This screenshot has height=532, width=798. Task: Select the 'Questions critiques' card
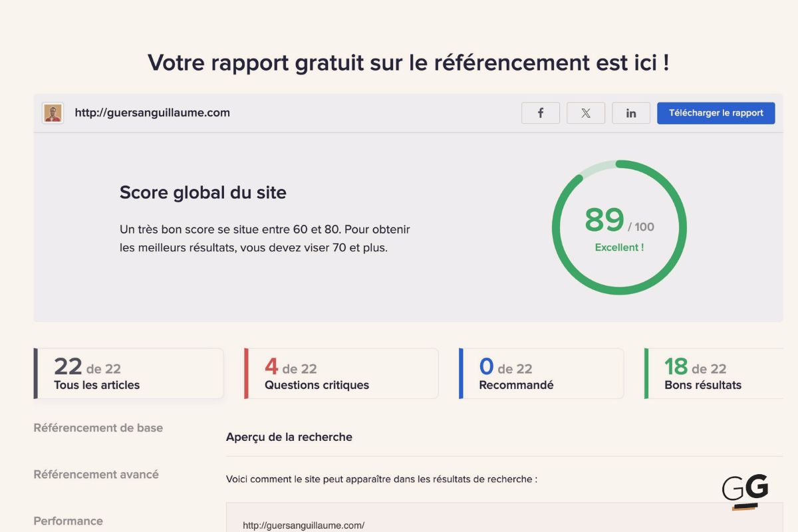[340, 374]
